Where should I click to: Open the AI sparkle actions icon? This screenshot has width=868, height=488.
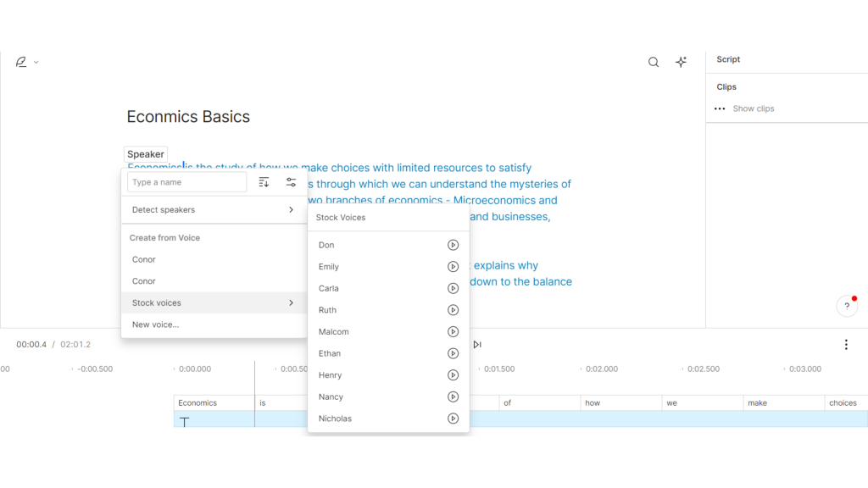[681, 62]
